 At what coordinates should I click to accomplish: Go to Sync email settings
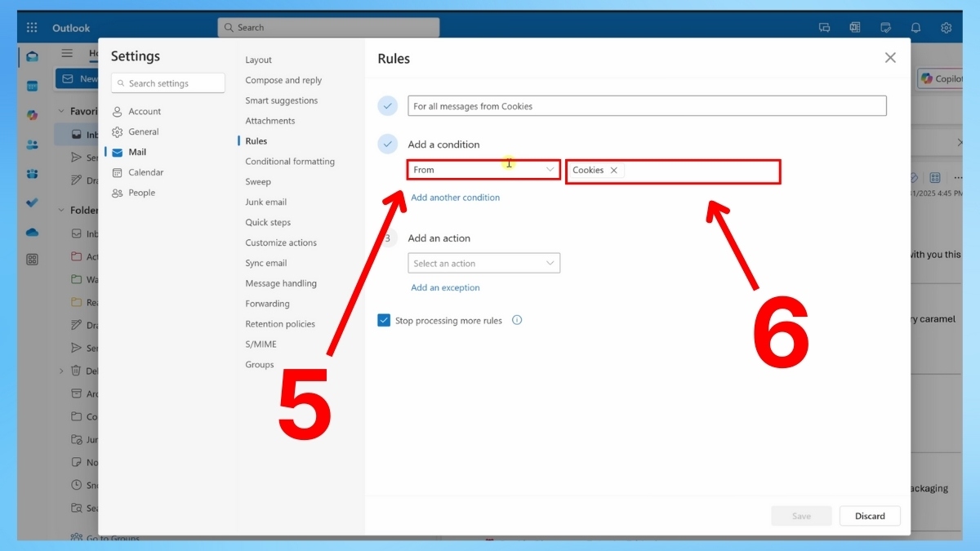265,263
